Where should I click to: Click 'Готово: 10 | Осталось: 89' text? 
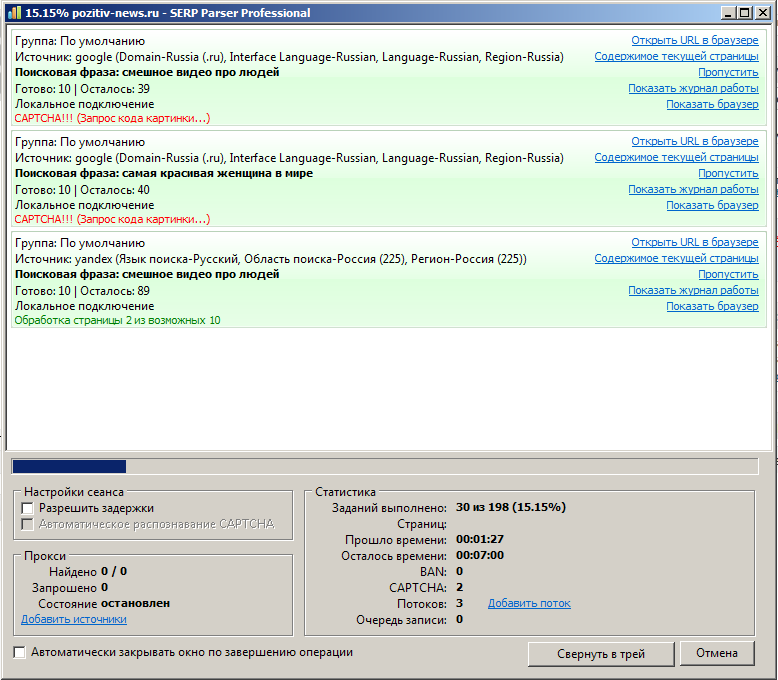(82, 291)
